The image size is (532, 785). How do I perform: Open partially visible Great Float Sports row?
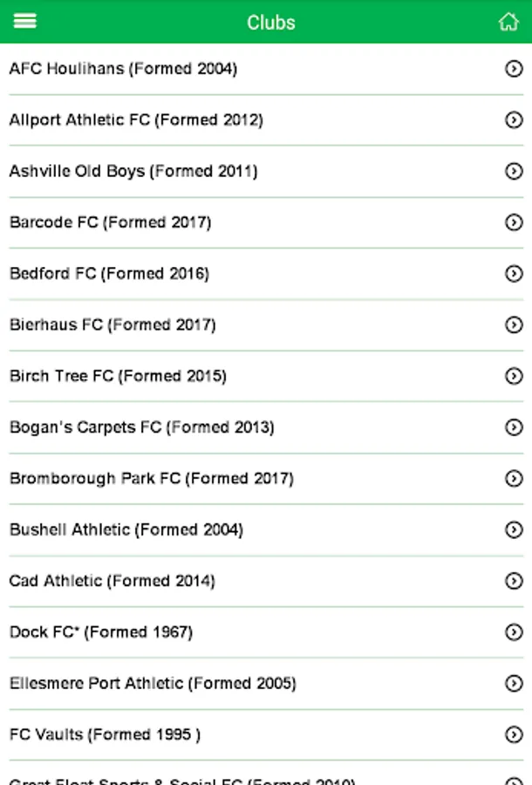point(182,779)
